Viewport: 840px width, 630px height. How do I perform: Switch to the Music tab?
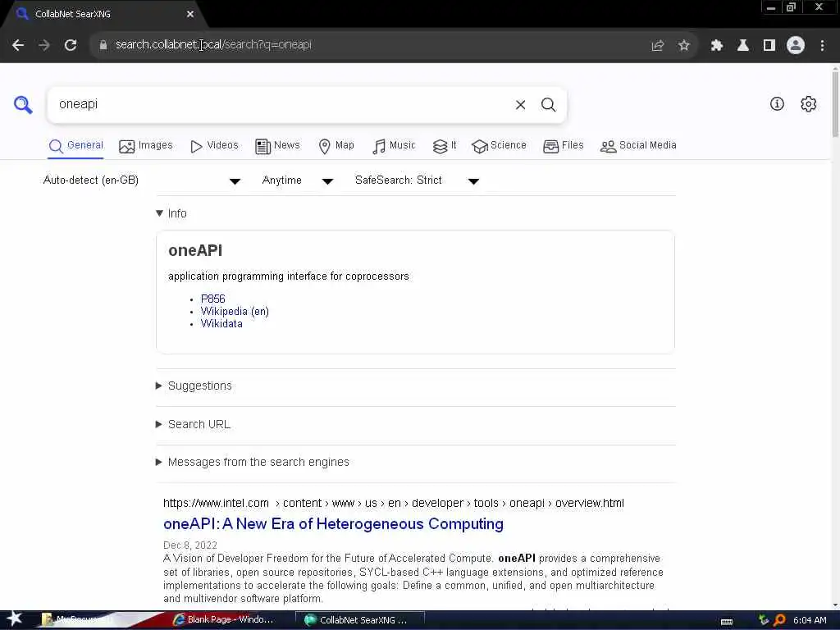(394, 146)
